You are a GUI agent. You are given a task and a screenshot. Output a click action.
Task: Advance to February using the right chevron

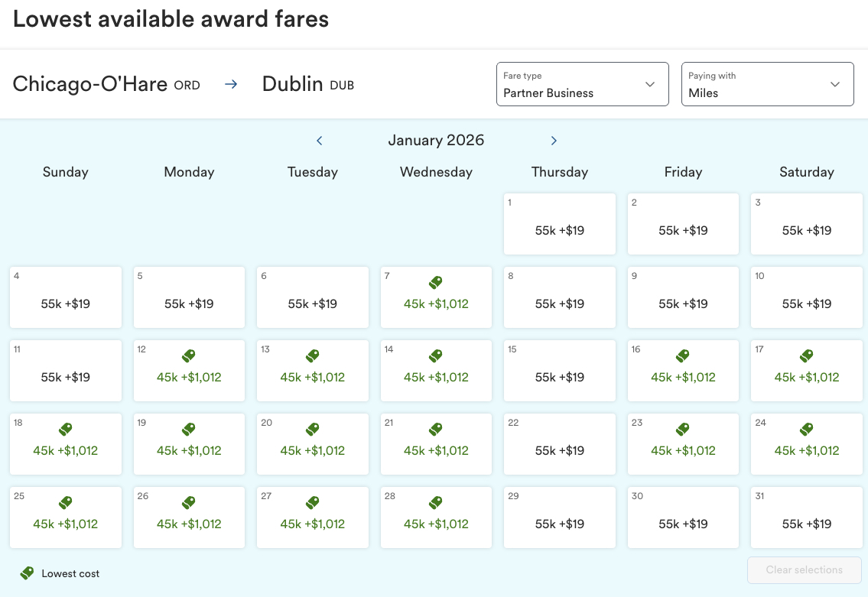coord(553,141)
